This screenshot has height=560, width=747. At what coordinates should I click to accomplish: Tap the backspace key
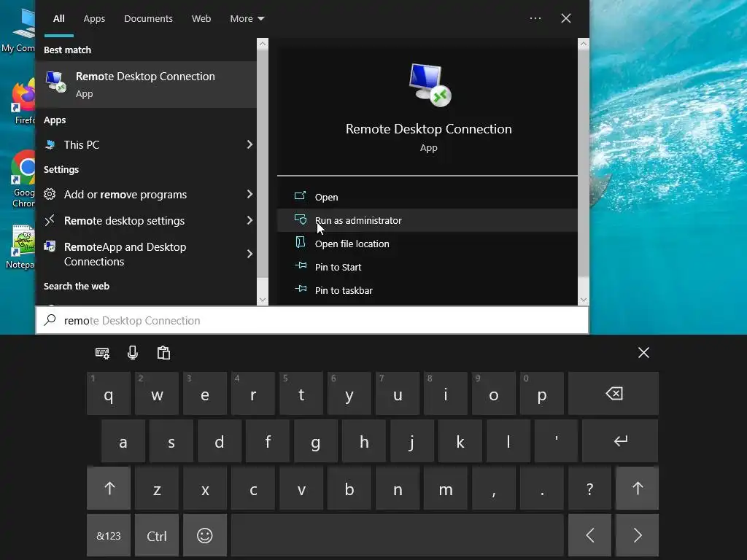click(614, 393)
